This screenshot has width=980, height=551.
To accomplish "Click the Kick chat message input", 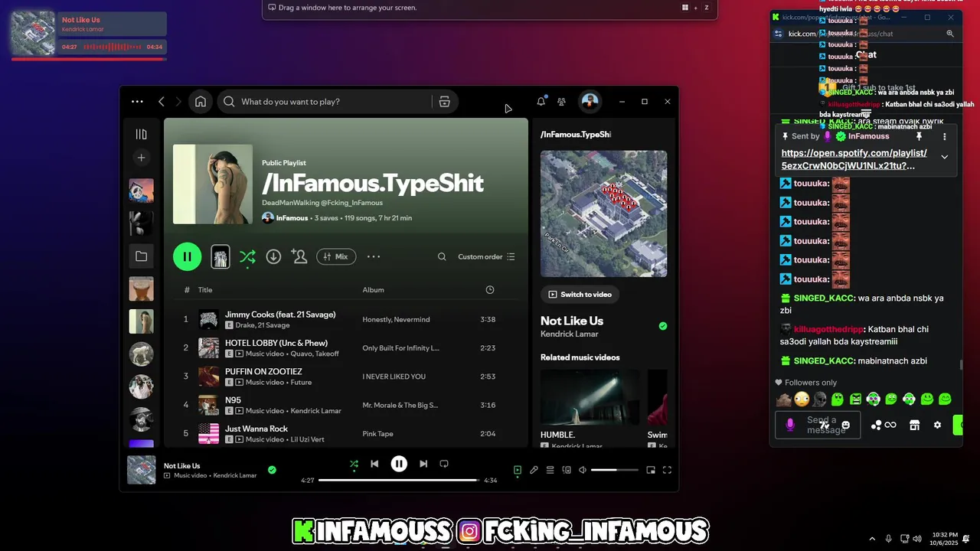I will click(817, 425).
